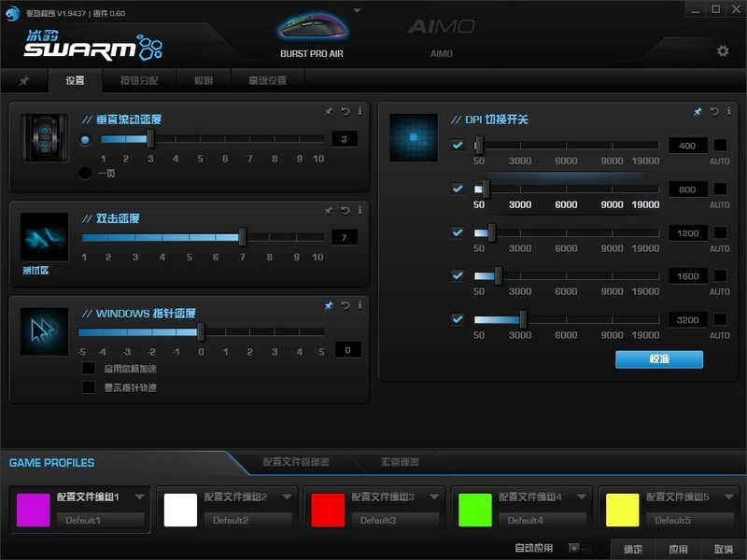The image size is (747, 560).
Task: Disable the 400 DPI stage checkbox
Action: click(458, 147)
